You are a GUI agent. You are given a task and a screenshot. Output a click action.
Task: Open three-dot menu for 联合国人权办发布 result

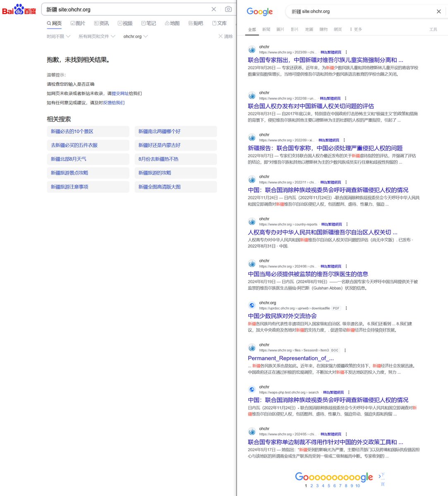345,98
